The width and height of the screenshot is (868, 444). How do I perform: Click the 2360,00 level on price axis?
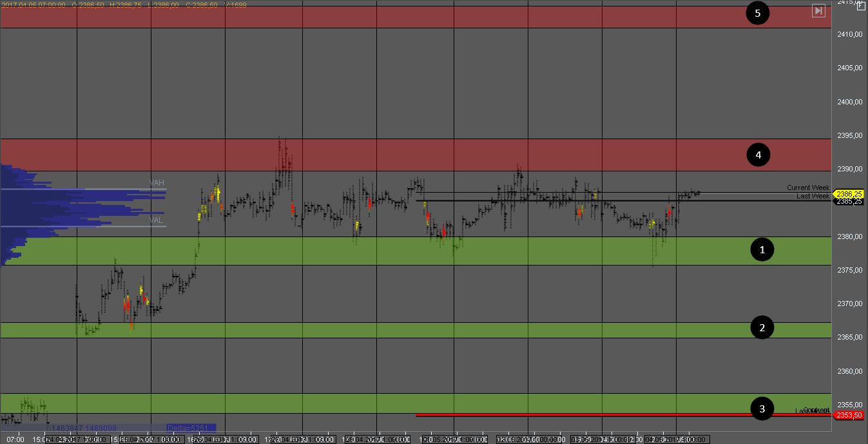click(x=849, y=371)
